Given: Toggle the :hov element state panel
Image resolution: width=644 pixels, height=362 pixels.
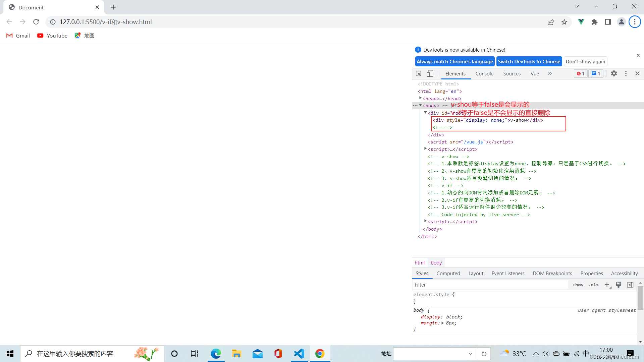Looking at the screenshot, I should point(578,285).
